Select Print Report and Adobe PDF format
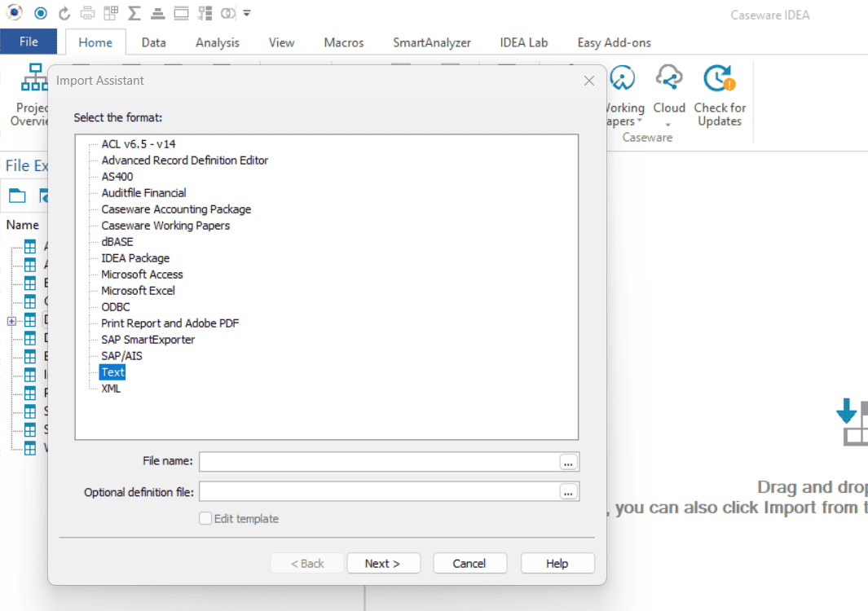Image resolution: width=868 pixels, height=611 pixels. point(170,323)
